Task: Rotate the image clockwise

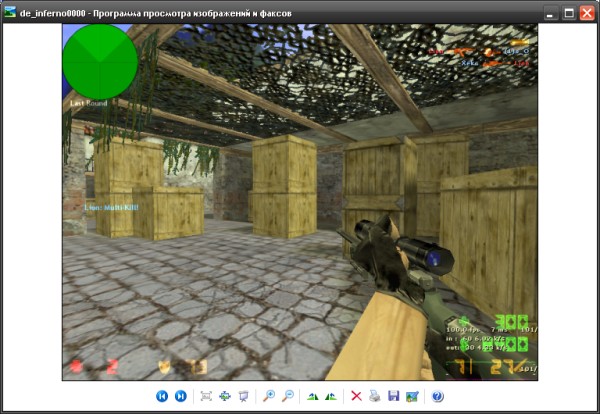Action: 313,396
